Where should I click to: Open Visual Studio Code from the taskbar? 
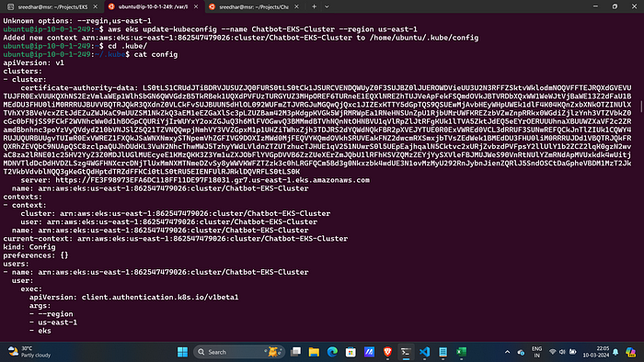pyautogui.click(x=424, y=352)
